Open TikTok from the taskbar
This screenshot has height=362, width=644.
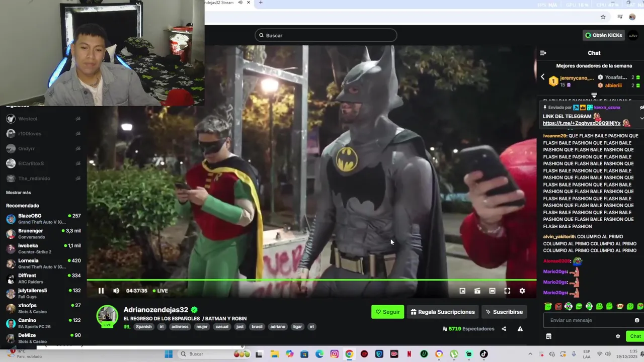point(484,354)
